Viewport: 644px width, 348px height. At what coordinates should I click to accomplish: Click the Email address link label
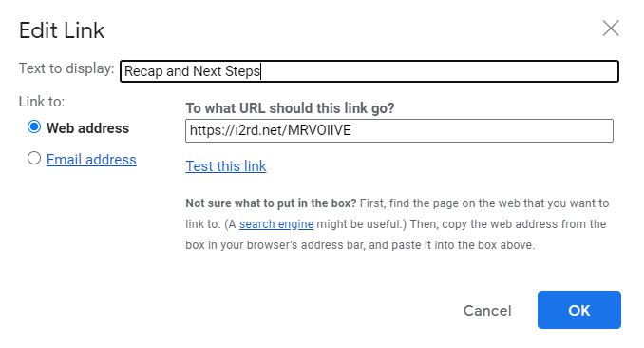(91, 159)
